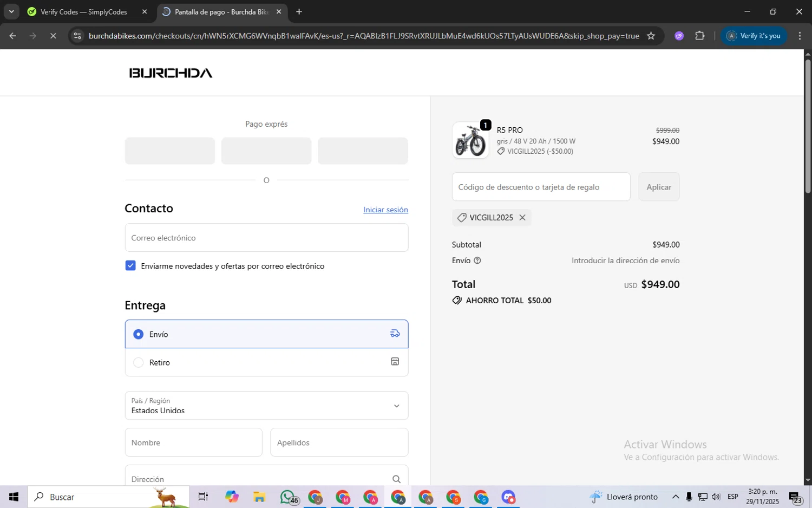Image resolution: width=812 pixels, height=508 pixels.
Task: Bookmark this page with the star icon
Action: [x=651, y=36]
